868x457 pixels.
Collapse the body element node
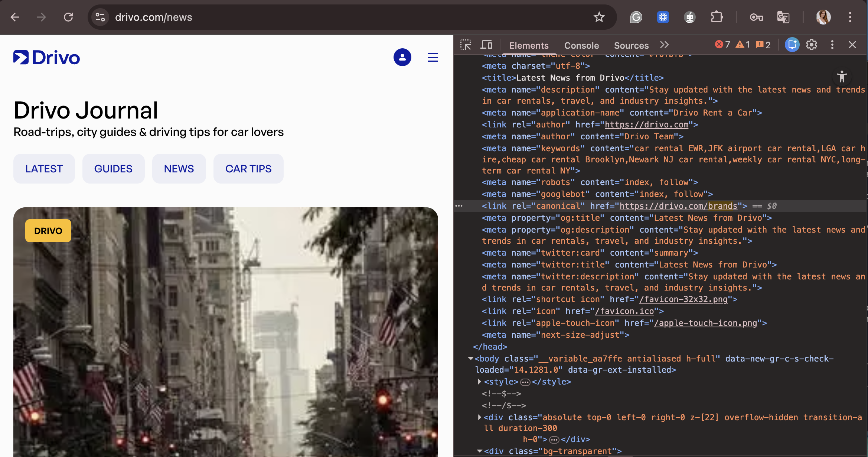(471, 359)
